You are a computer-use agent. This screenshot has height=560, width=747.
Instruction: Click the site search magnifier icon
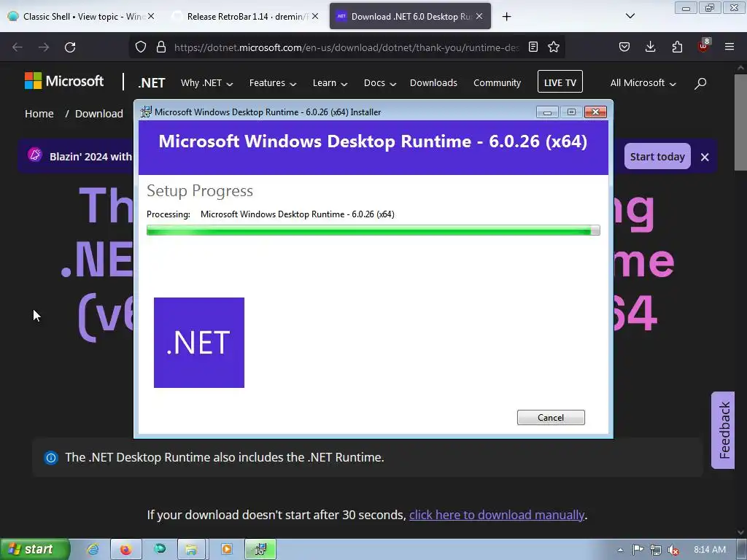[700, 83]
